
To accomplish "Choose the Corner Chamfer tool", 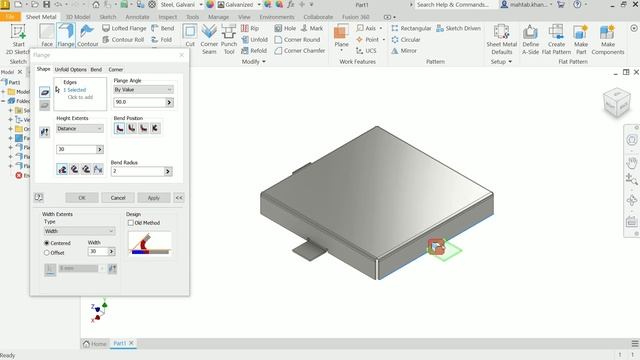I will click(x=300, y=51).
